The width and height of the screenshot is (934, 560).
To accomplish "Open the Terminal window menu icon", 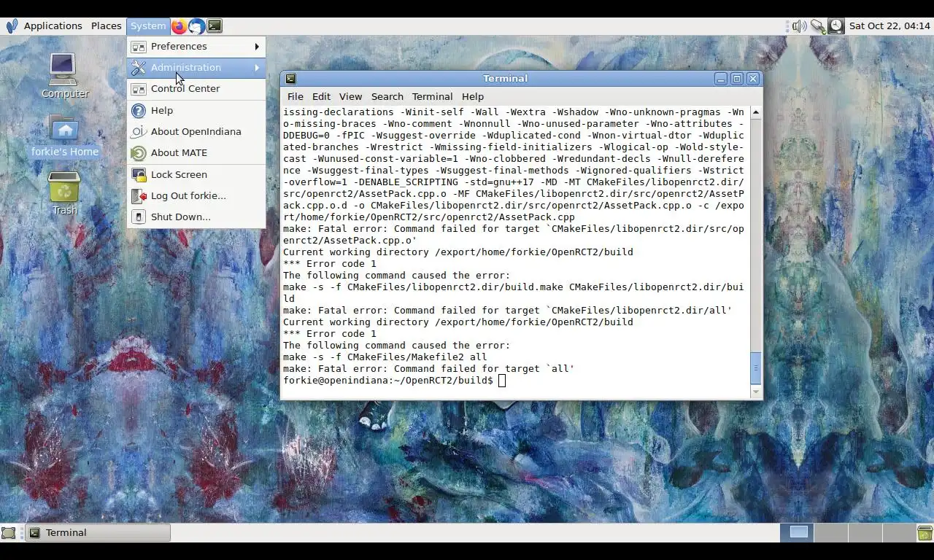I will tap(290, 79).
